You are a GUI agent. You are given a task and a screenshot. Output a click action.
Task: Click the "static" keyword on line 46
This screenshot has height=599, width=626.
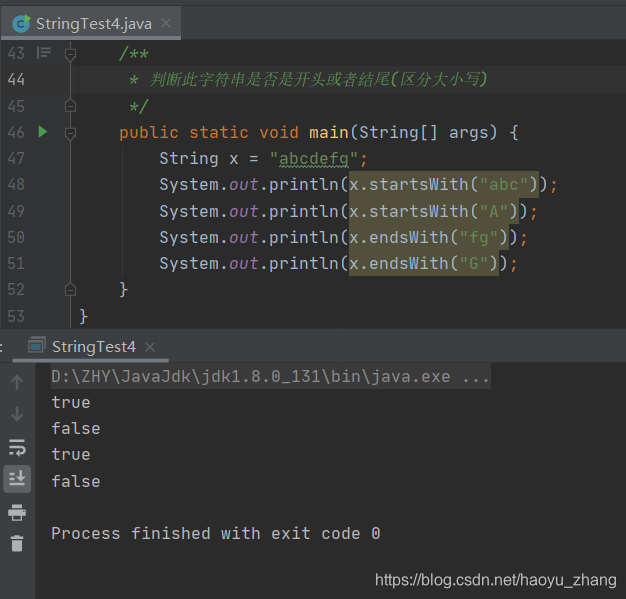click(219, 133)
